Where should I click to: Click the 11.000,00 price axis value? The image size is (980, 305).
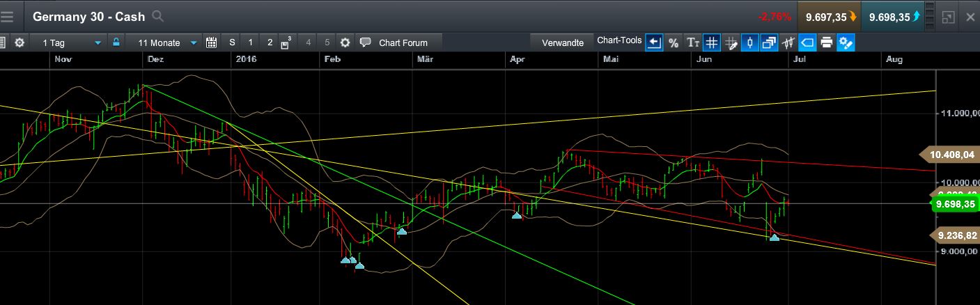[x=959, y=113]
